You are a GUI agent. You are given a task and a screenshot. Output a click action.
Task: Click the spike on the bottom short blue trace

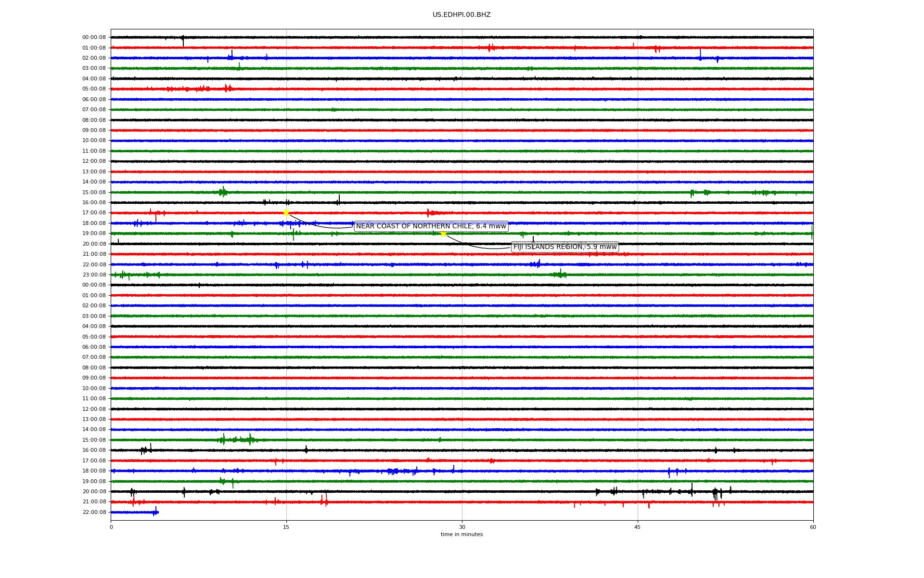coord(155,512)
